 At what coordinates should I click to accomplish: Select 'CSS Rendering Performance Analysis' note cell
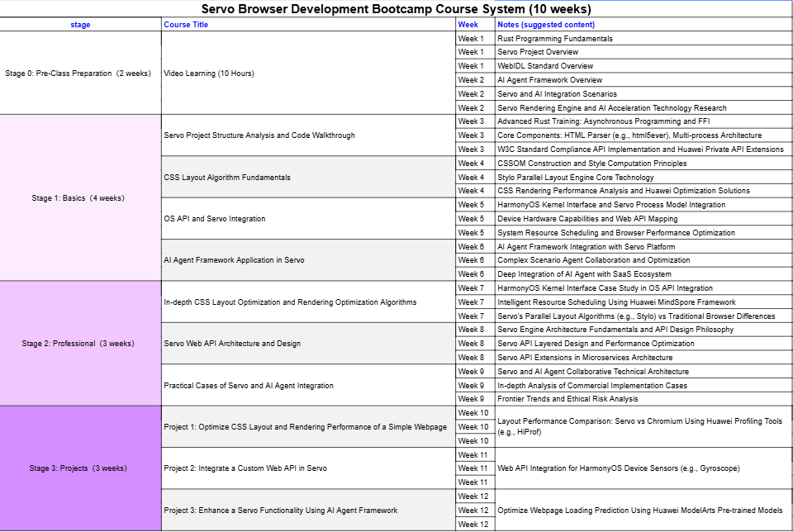(x=643, y=191)
